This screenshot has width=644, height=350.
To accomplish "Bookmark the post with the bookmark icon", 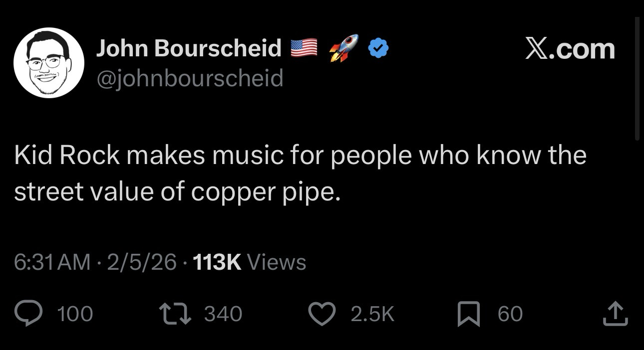I will click(x=469, y=314).
